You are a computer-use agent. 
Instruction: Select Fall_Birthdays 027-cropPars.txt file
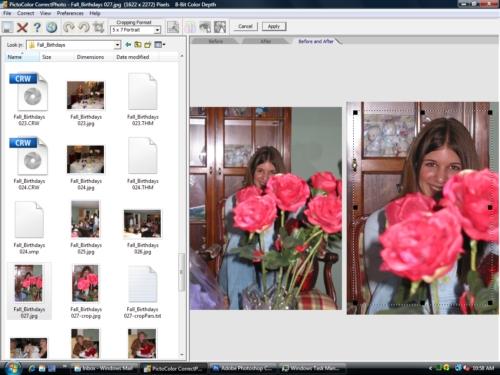(x=143, y=291)
